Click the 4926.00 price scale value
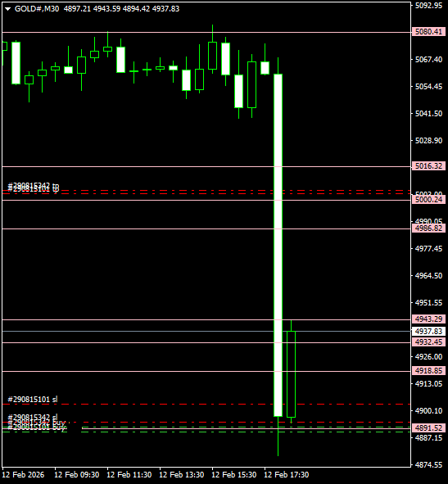 [x=428, y=356]
